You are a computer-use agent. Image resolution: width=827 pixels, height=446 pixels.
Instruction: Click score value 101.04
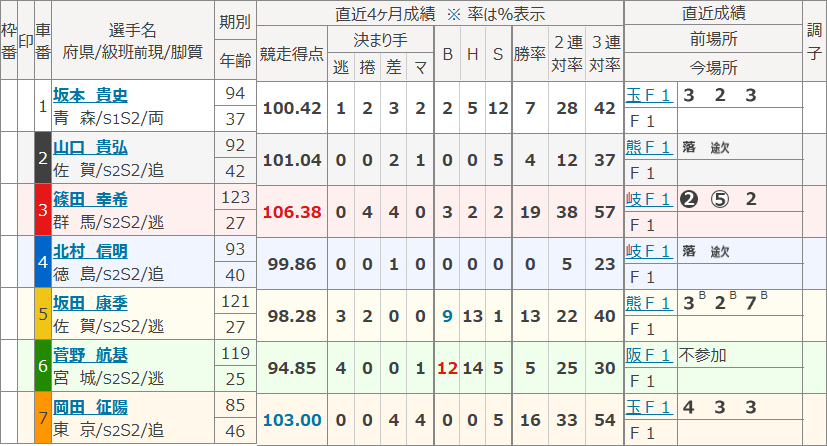[x=292, y=160]
